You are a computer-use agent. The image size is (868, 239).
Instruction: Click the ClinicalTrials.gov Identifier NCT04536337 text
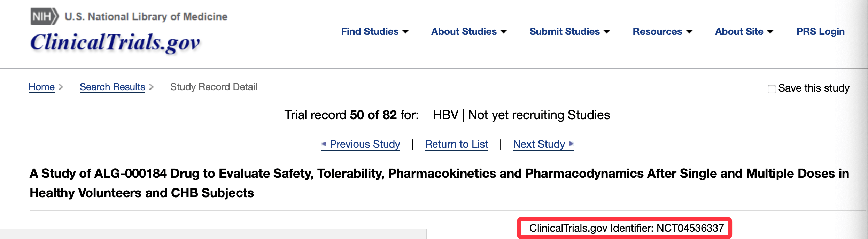[x=626, y=228]
